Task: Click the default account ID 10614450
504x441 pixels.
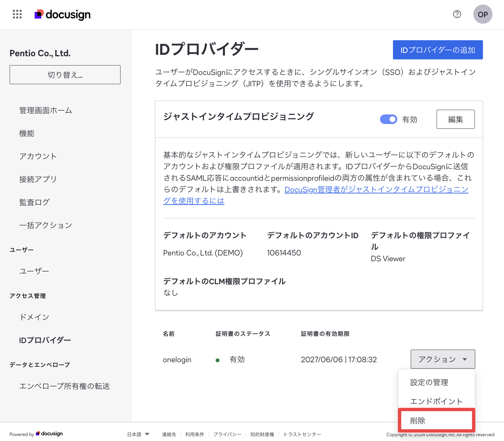Action: click(284, 253)
